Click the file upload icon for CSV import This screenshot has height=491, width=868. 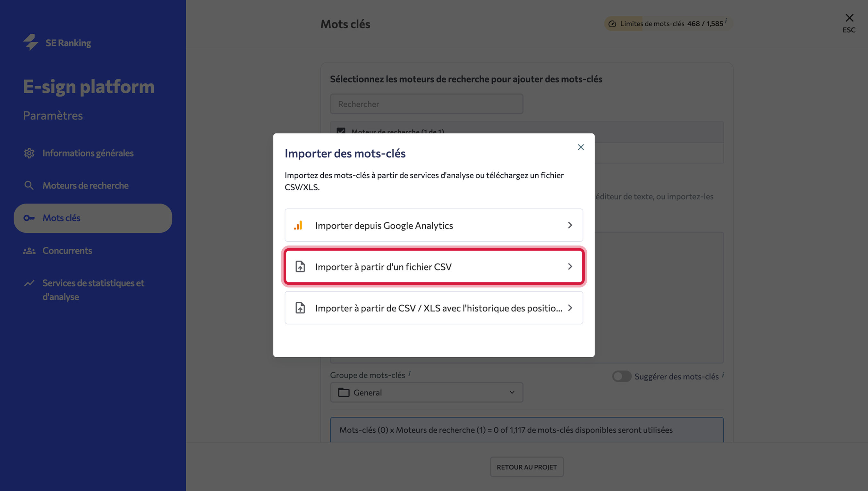click(300, 267)
